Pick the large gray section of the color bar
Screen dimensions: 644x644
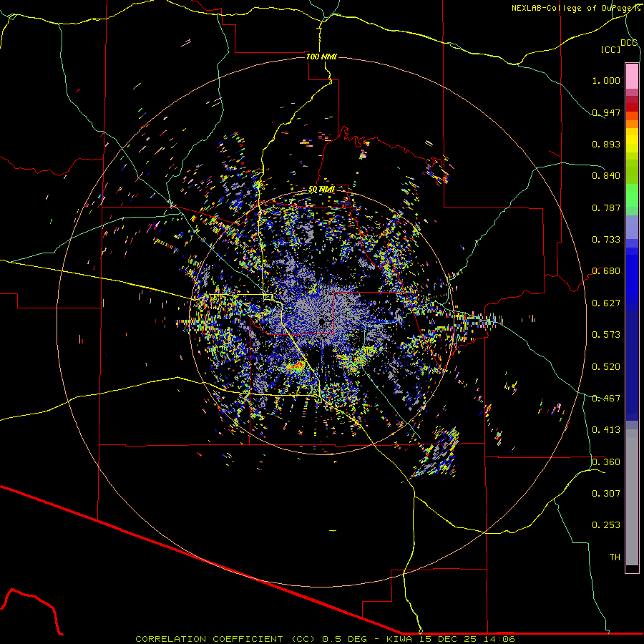coord(632,497)
